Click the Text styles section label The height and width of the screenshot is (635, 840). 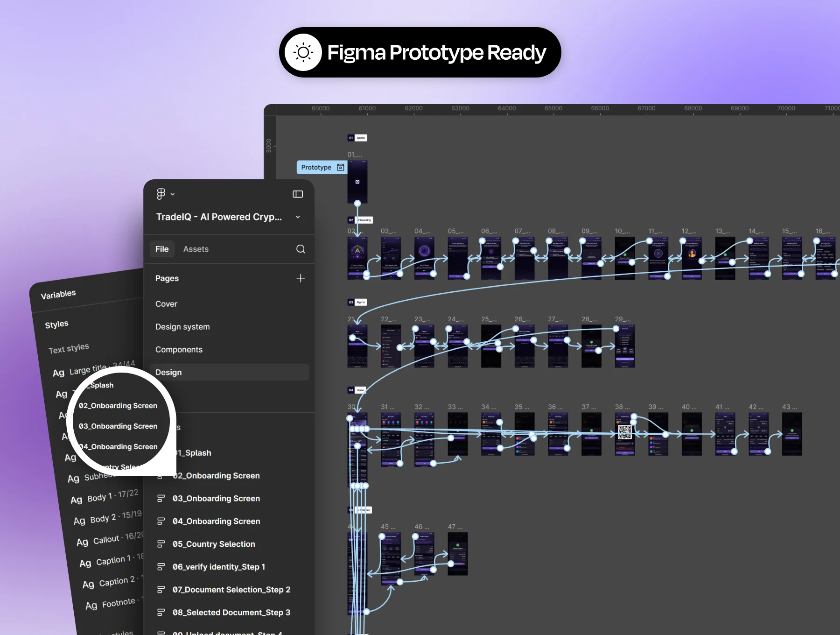pos(69,349)
